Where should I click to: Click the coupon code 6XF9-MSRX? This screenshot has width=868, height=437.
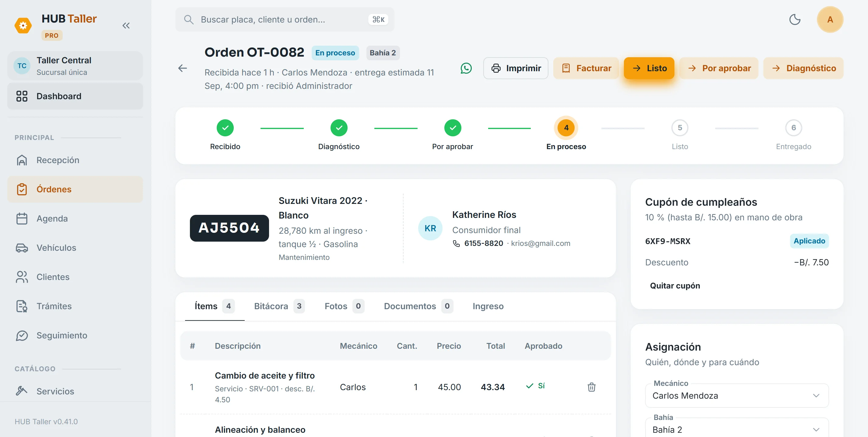click(667, 241)
